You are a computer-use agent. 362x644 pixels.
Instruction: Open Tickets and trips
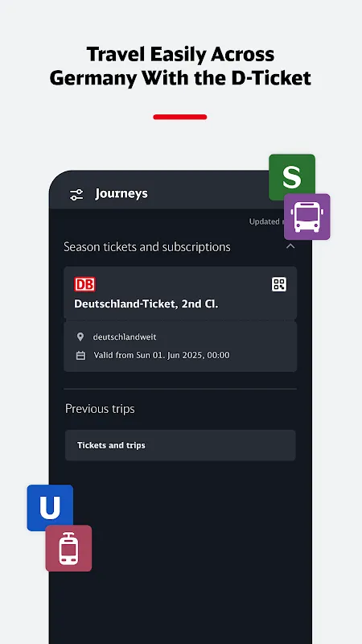180,445
